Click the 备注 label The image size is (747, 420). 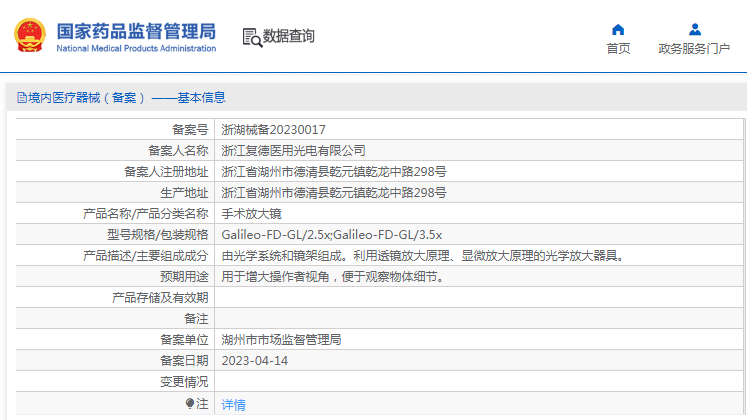196,319
